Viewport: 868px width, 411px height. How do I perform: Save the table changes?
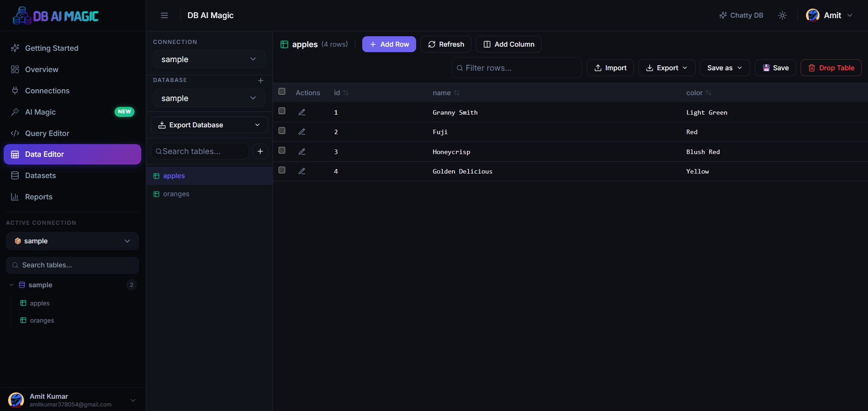tap(775, 68)
